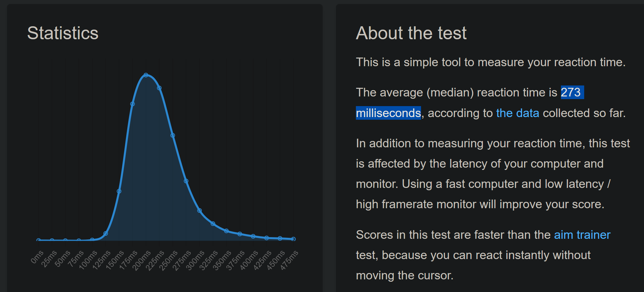Image resolution: width=644 pixels, height=292 pixels.
Task: Click the data point at 350ms
Action: (x=226, y=231)
